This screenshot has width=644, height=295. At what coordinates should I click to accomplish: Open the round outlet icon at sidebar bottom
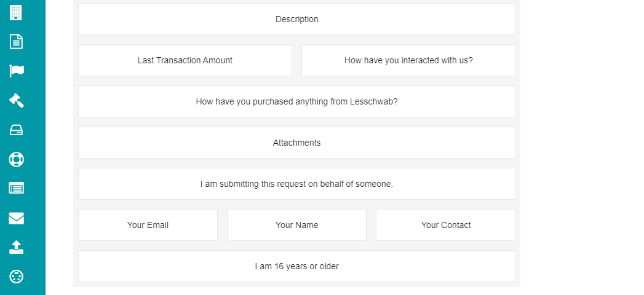point(17,277)
